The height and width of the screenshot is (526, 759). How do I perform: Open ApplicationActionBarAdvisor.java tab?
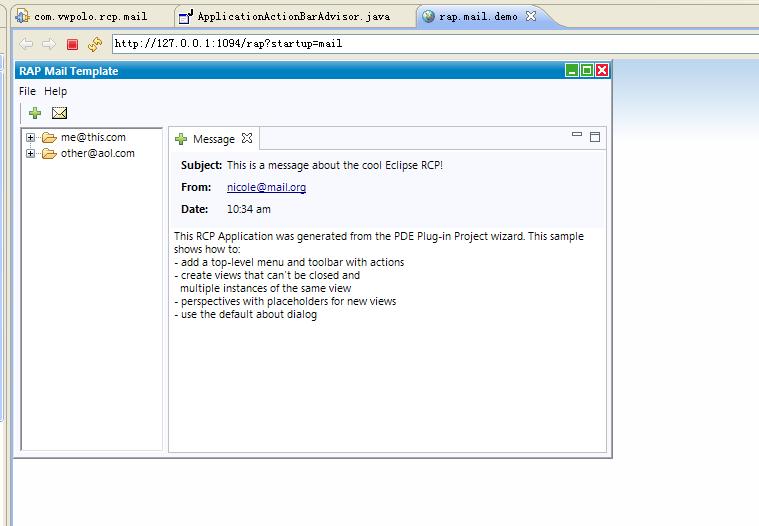[293, 16]
